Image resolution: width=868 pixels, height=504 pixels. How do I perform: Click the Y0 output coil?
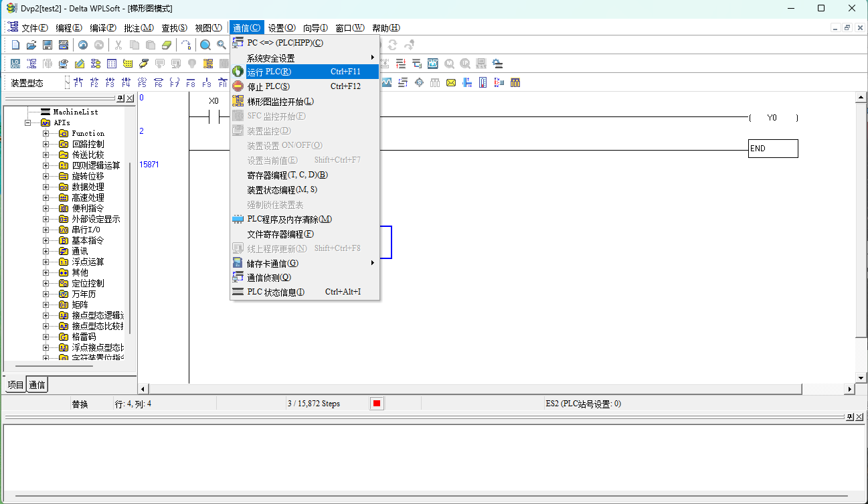pos(773,118)
